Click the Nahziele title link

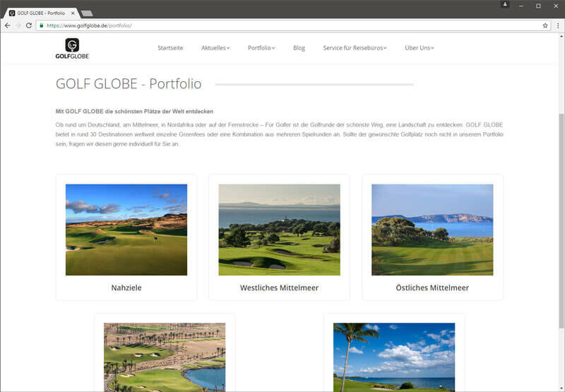point(126,288)
